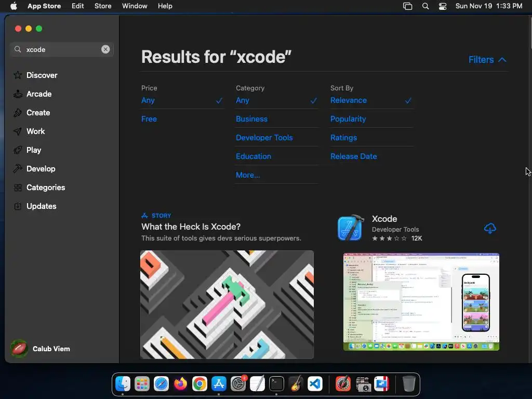Launch GarageBand from the Dock
The height and width of the screenshot is (399, 532).
tap(296, 384)
